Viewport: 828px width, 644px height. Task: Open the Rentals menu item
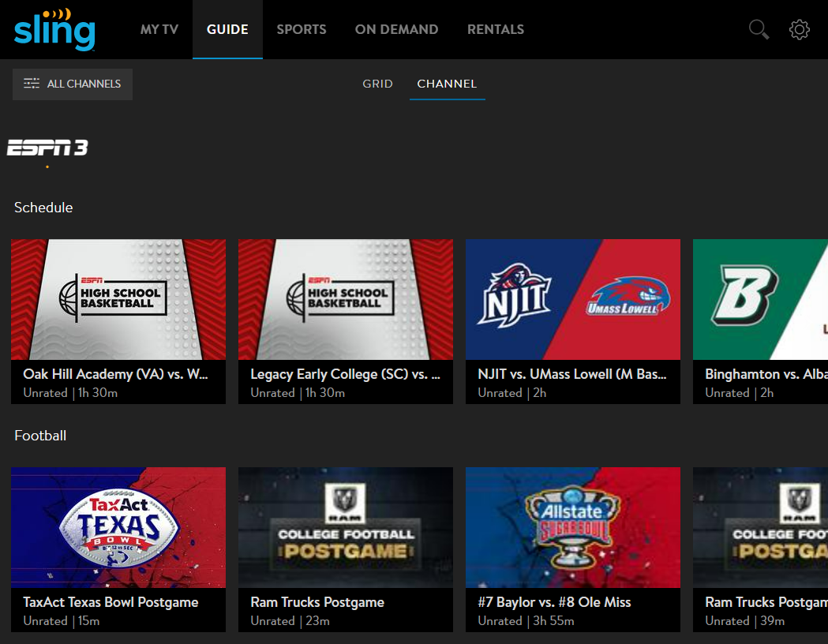[496, 29]
